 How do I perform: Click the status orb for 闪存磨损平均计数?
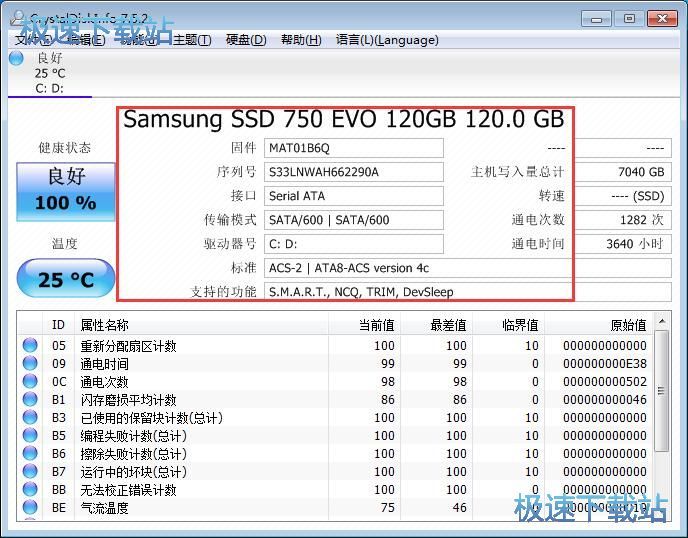(x=30, y=400)
